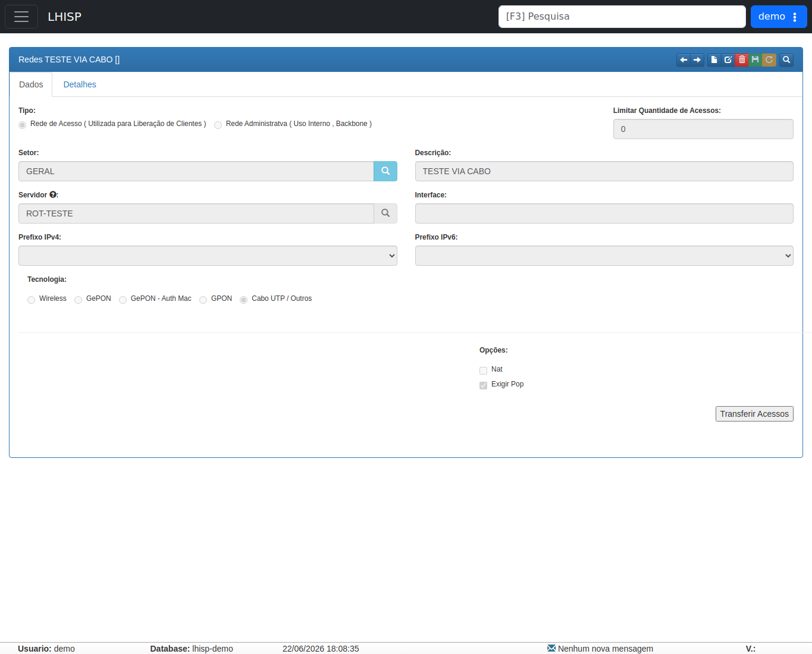The width and height of the screenshot is (812, 654).
Task: Expand the Prefixo IPv4 dropdown
Action: pos(208,256)
